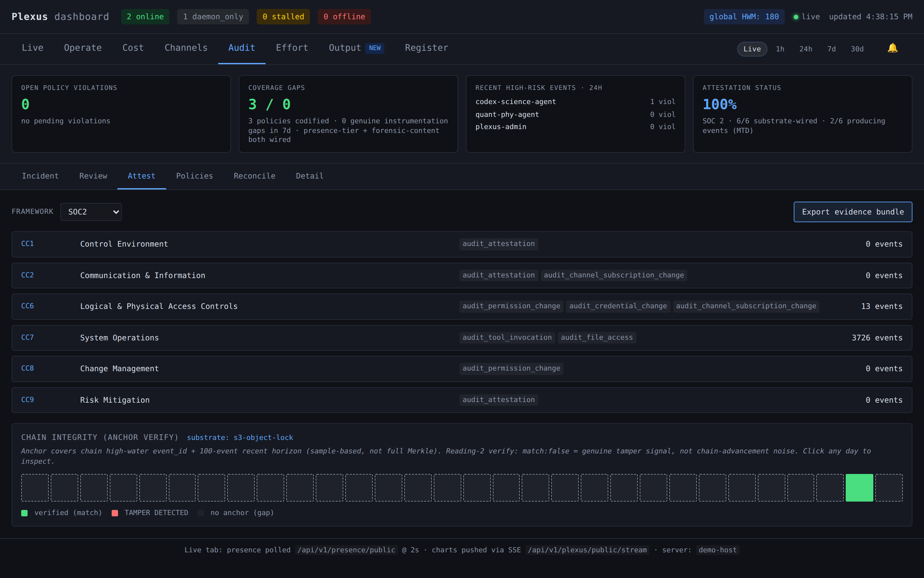Click CC2 audit_channel_subscription_change tag
This screenshot has width=924, height=578.
click(614, 275)
